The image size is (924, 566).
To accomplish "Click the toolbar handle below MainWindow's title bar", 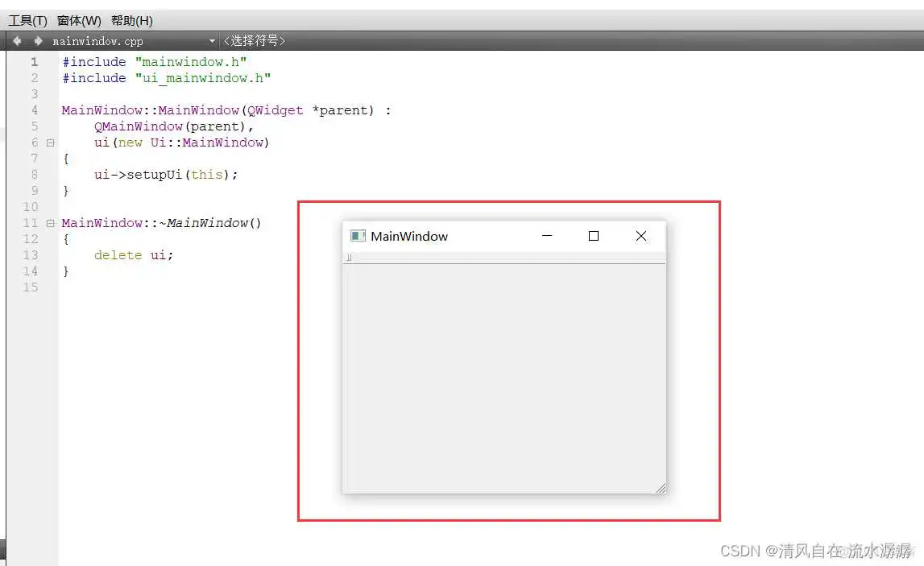I will [348, 257].
